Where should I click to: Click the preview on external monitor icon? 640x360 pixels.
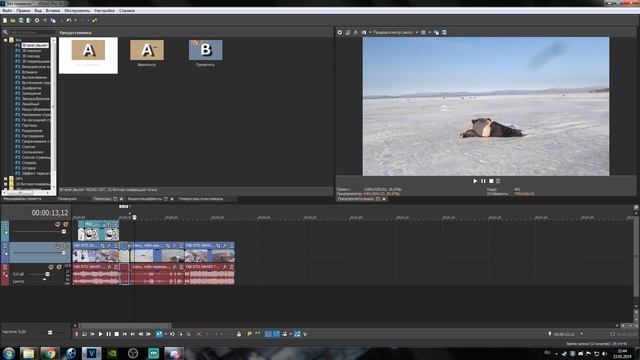pyautogui.click(x=348, y=32)
